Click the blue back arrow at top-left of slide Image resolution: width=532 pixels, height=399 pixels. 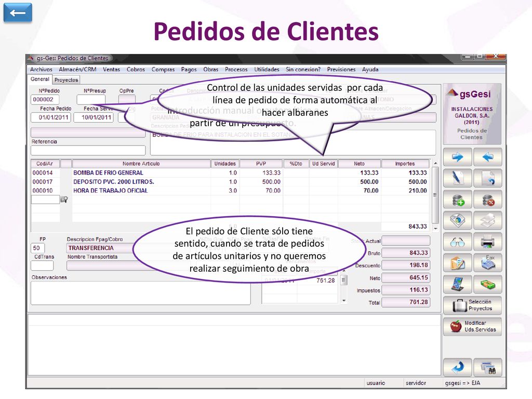(18, 13)
